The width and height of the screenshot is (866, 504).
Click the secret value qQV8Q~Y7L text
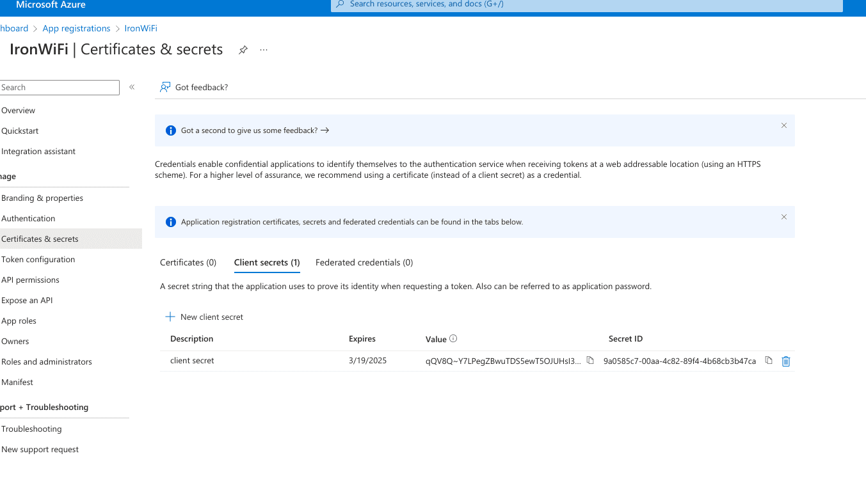tap(503, 361)
